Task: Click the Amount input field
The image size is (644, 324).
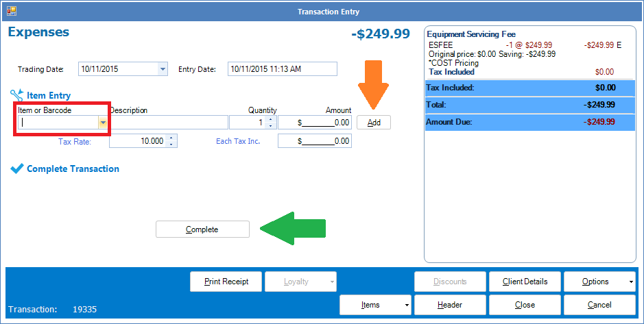Action: (x=315, y=123)
